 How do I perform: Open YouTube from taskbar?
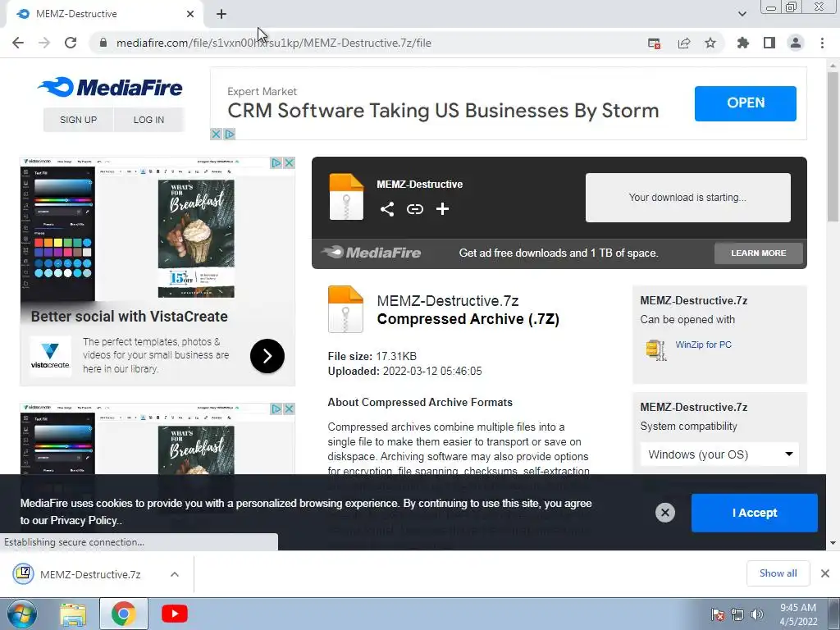click(x=174, y=614)
